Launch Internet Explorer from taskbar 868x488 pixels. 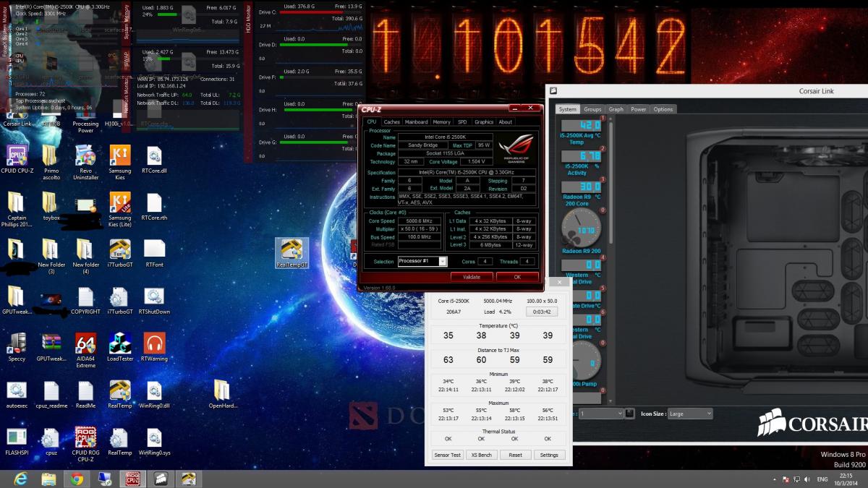[20, 479]
